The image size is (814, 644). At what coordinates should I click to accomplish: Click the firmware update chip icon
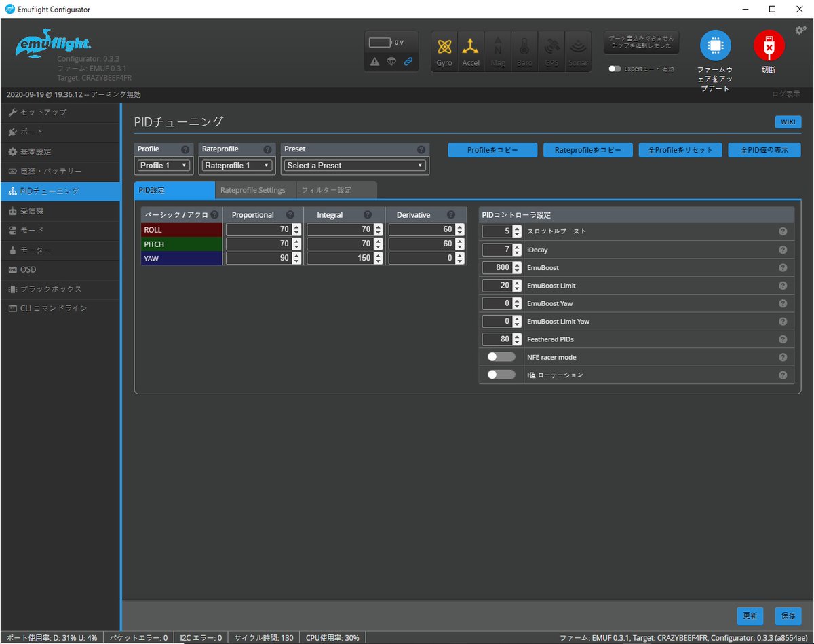point(715,45)
